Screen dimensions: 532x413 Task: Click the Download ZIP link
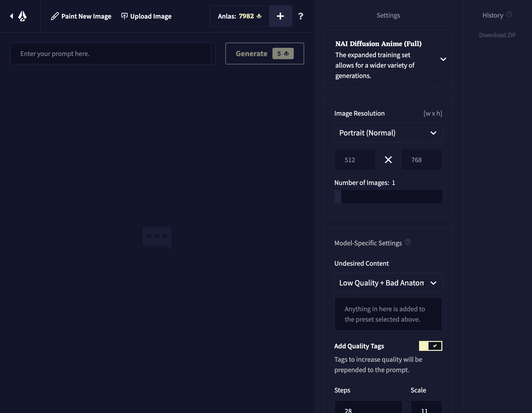pyautogui.click(x=497, y=35)
